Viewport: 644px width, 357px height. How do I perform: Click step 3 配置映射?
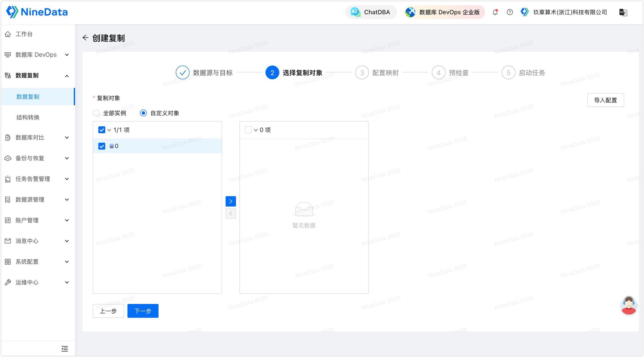pos(377,73)
